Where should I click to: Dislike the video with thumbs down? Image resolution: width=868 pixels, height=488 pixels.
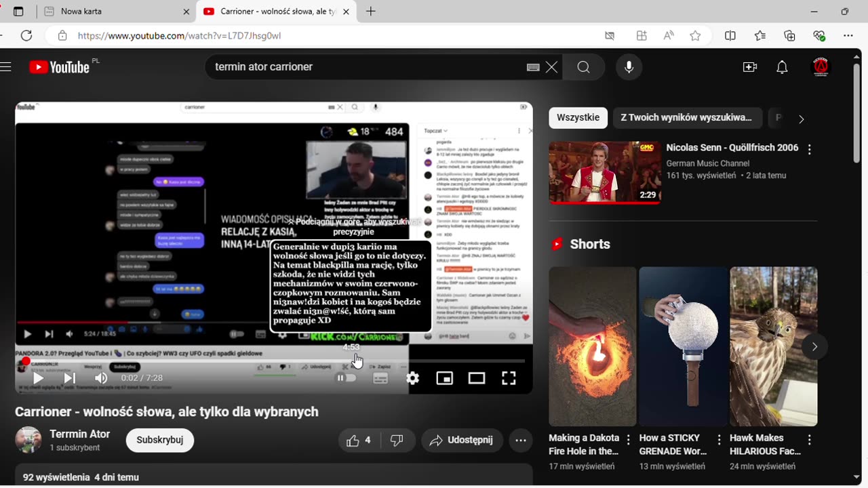(397, 441)
